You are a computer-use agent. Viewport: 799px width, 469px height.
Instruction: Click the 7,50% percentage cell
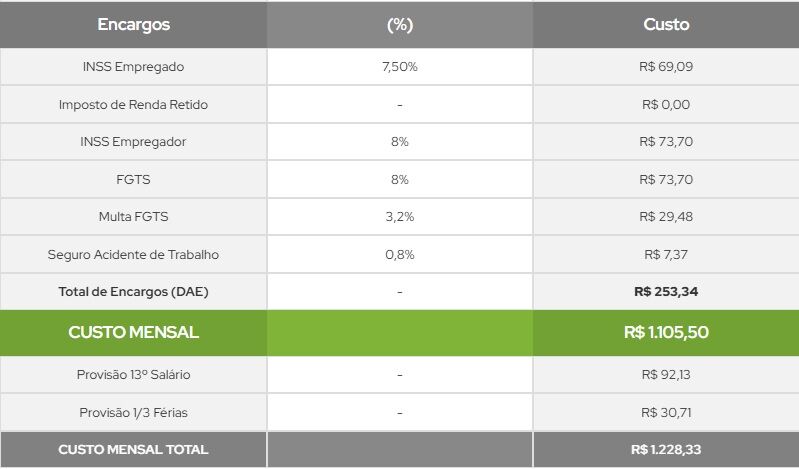399,67
